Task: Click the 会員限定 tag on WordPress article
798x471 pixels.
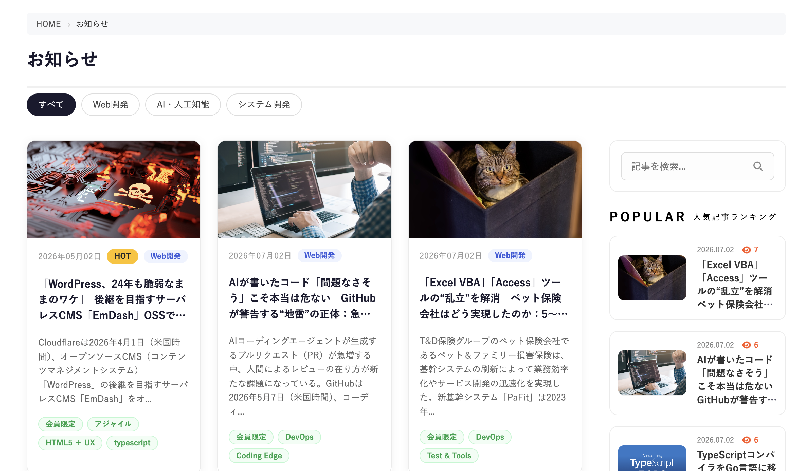Action: [x=61, y=424]
